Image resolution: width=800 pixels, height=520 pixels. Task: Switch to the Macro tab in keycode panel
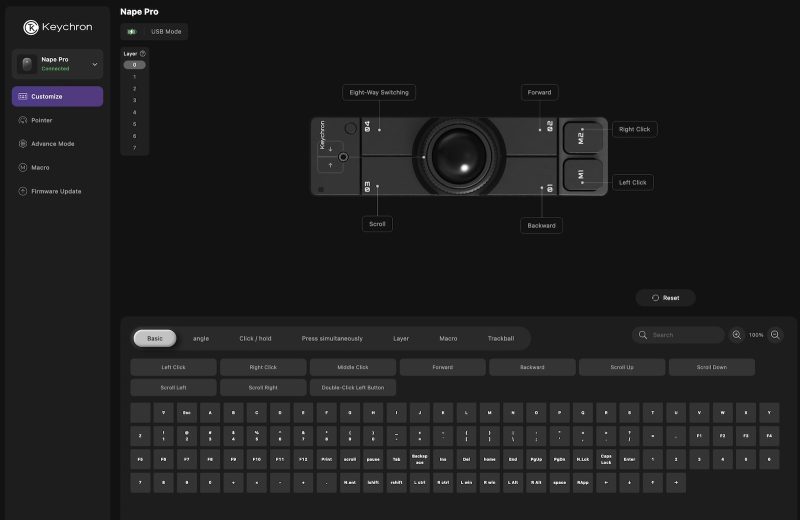point(448,338)
